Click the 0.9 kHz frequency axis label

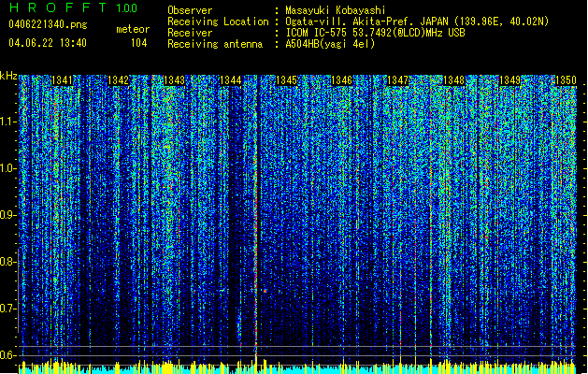7,215
